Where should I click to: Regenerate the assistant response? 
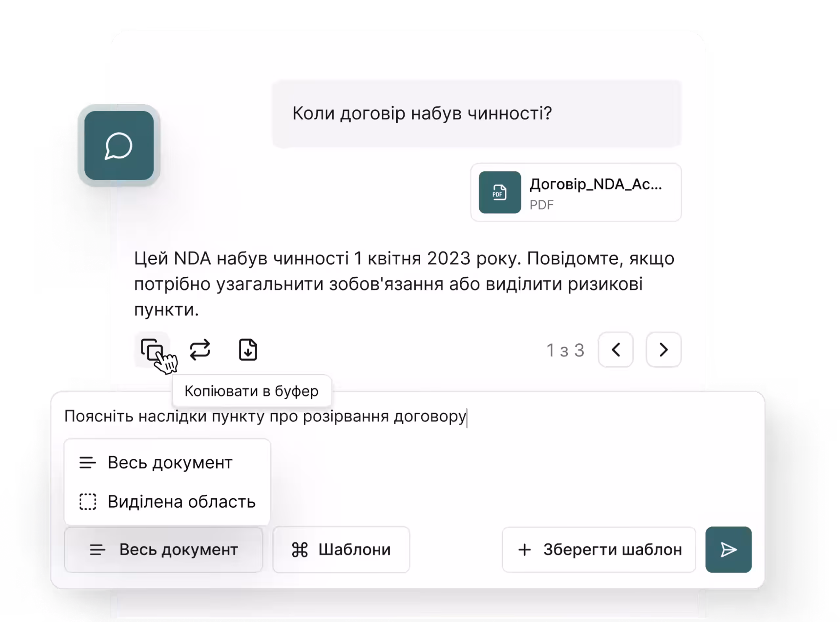[x=200, y=350]
